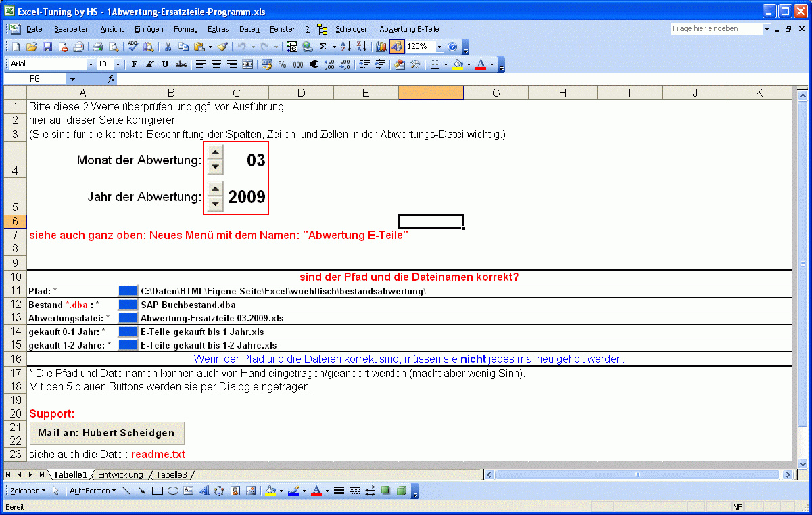Expand the 120% zoom dropdown
The height and width of the screenshot is (515, 812).
click(439, 47)
